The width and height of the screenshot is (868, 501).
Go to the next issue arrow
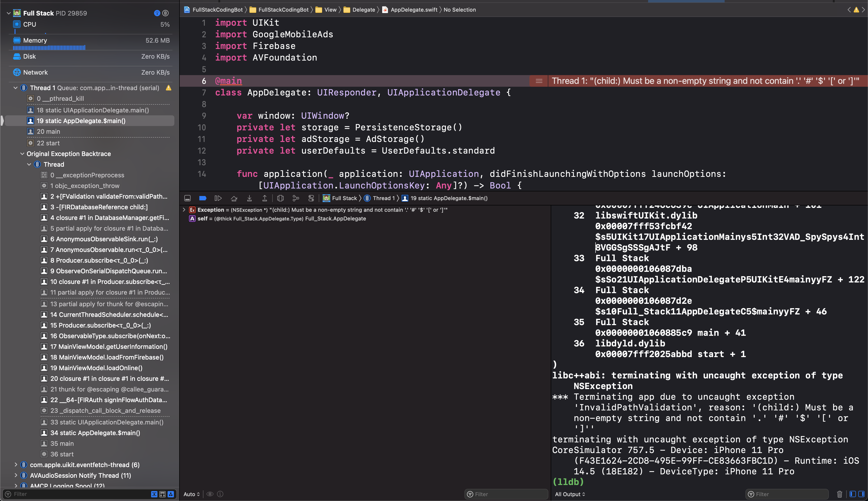(863, 10)
